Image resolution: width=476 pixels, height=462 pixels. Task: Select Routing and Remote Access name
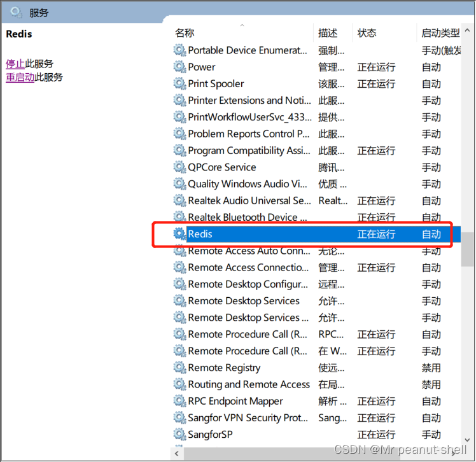coord(249,384)
